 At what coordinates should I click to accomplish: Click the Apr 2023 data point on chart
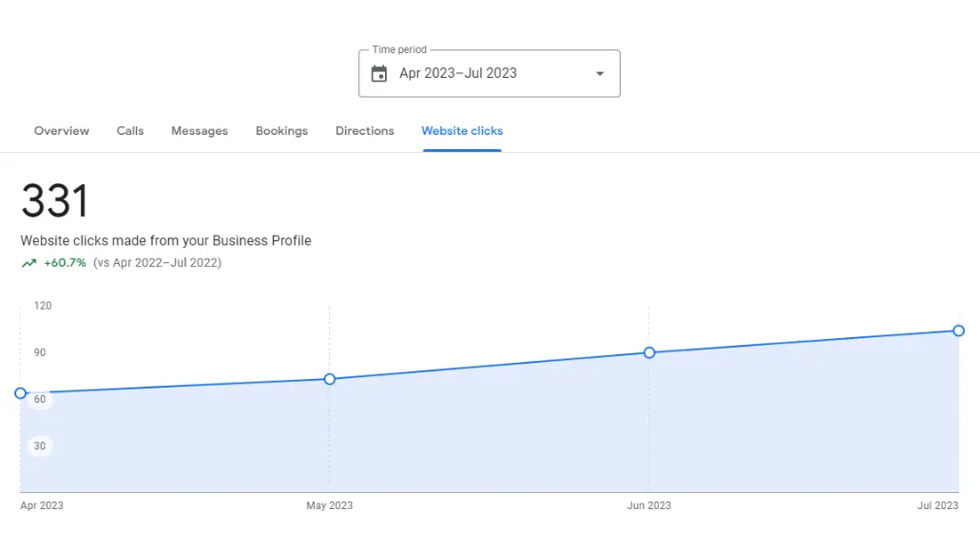(21, 393)
